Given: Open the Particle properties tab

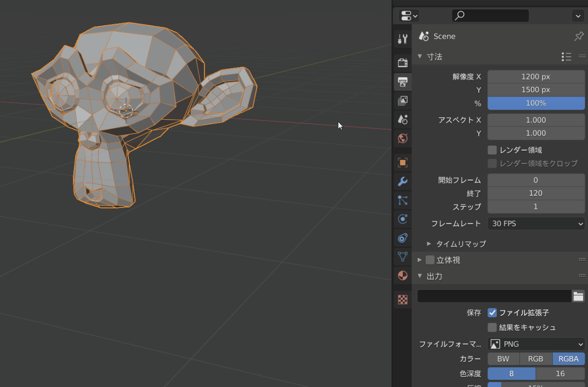Looking at the screenshot, I should [403, 200].
